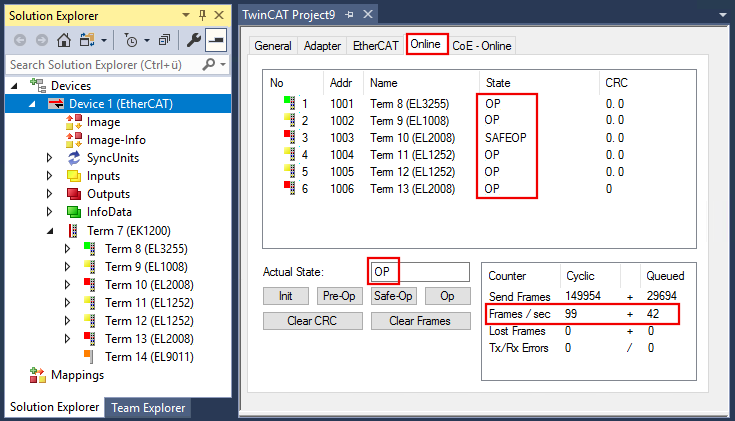Collapse the Term 7 (EK1200) node
The height and width of the screenshot is (421, 735).
[50, 231]
